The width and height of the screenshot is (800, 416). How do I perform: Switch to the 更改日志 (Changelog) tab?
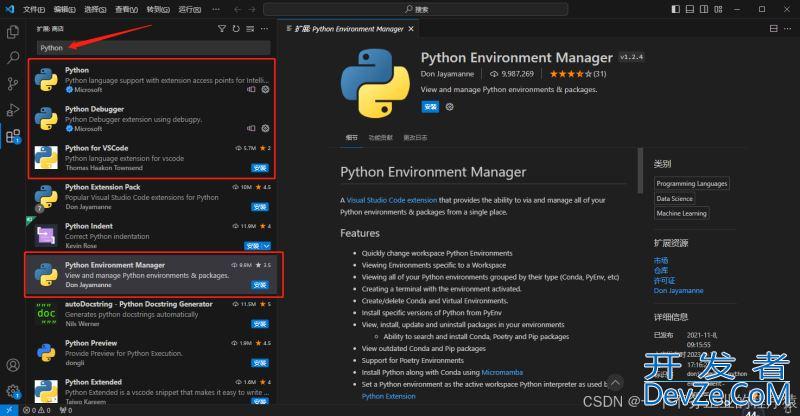tap(415, 138)
